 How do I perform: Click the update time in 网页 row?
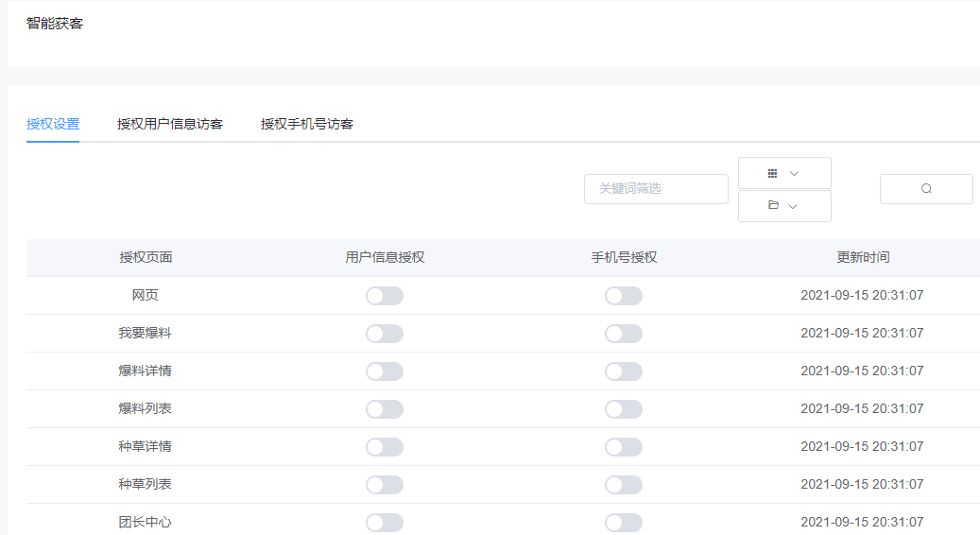click(862, 295)
